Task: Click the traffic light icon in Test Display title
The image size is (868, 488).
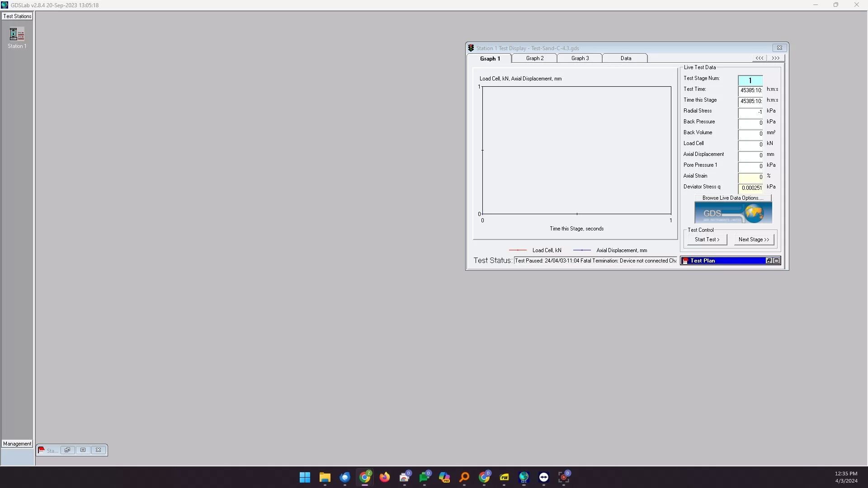Action: (471, 48)
